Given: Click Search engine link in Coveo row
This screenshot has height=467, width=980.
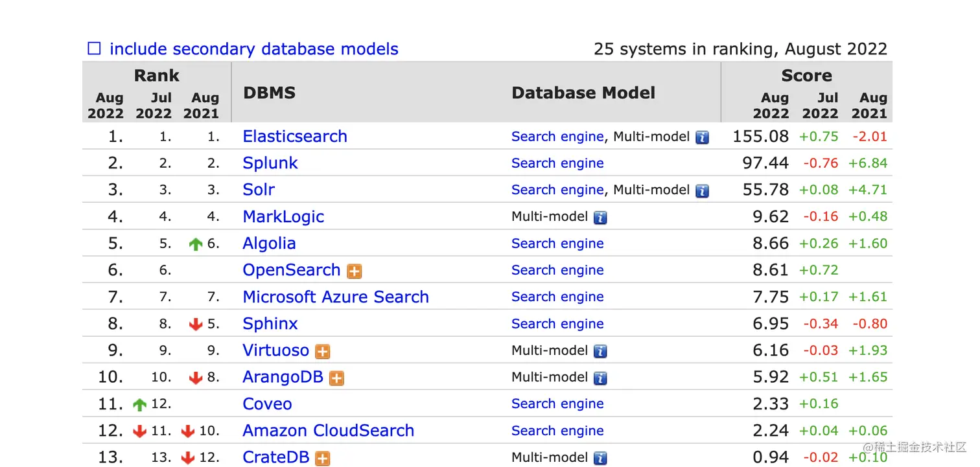Looking at the screenshot, I should coord(557,404).
